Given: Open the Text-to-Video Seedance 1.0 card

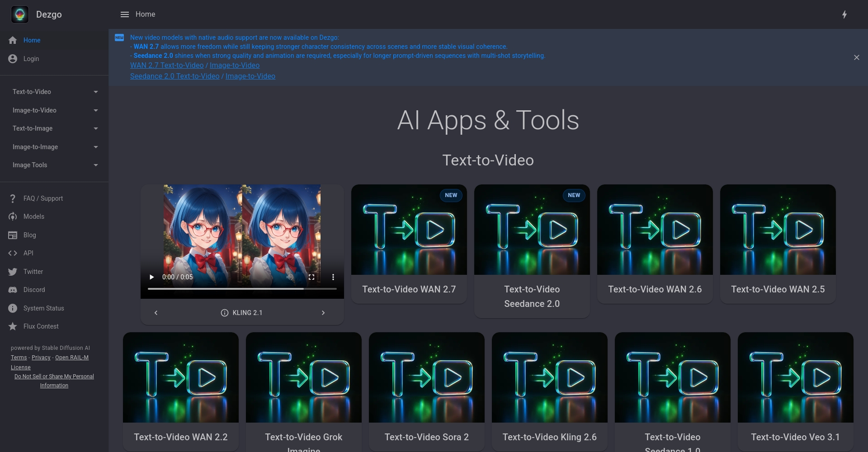Looking at the screenshot, I should 673,392.
